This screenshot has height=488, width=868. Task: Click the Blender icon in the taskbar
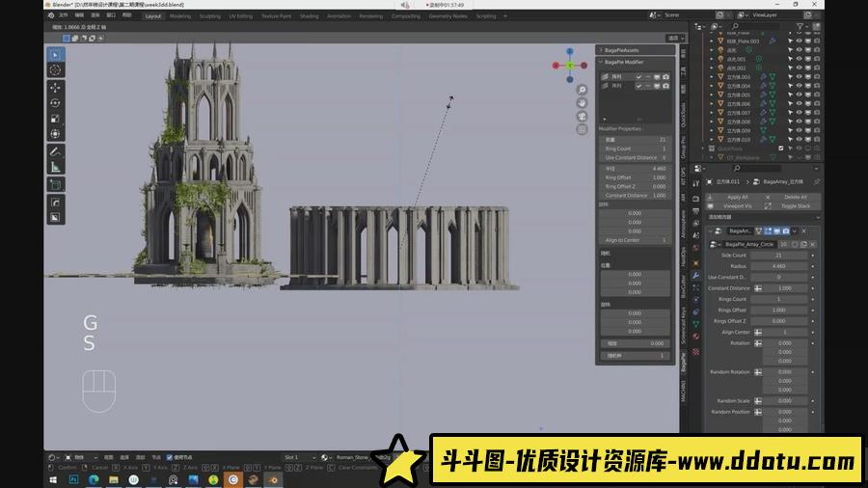pos(273,479)
